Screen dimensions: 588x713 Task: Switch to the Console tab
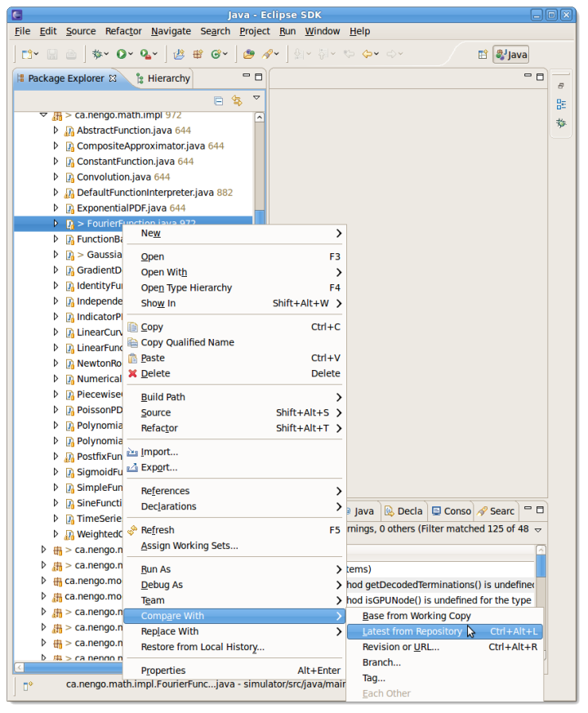click(451, 511)
